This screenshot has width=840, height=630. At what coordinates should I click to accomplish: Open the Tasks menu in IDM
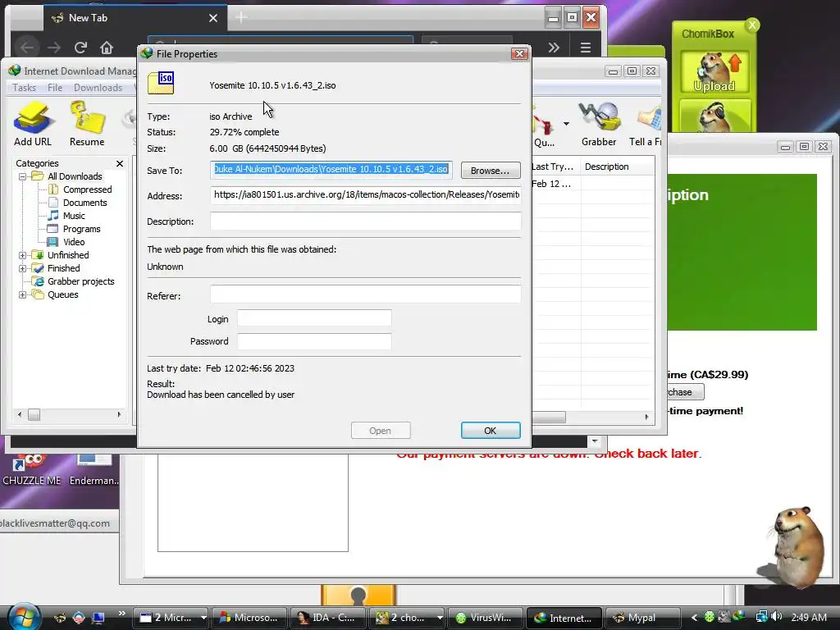[24, 87]
